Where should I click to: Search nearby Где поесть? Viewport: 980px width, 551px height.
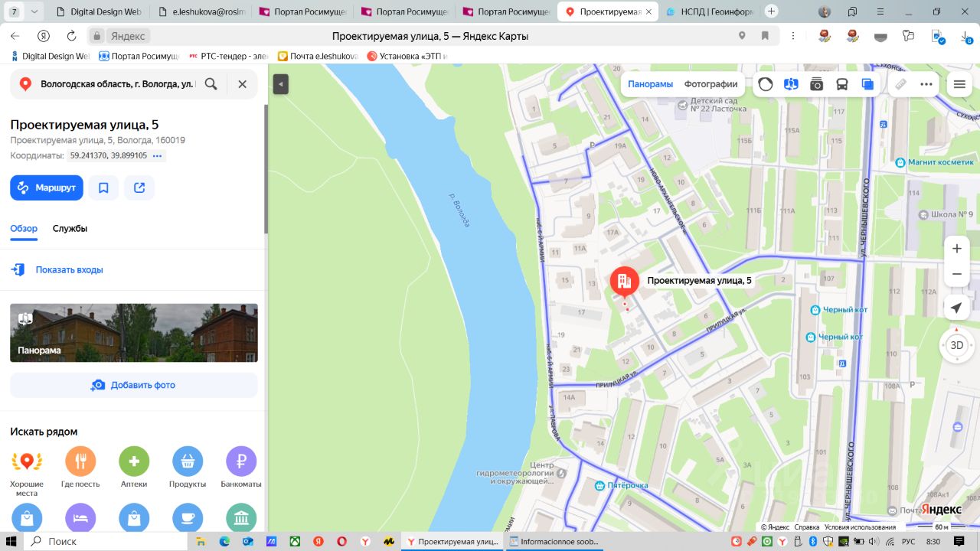(80, 468)
